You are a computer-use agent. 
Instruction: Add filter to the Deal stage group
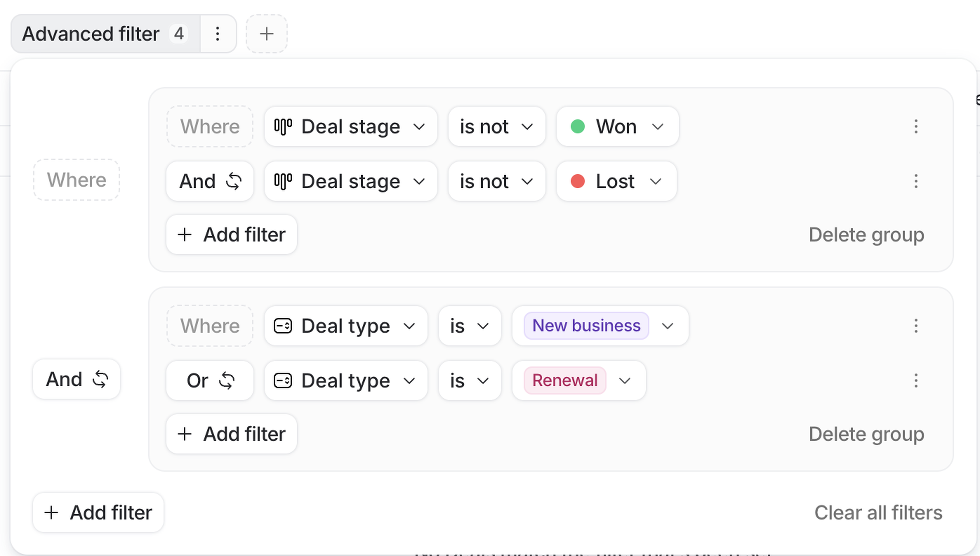(231, 234)
